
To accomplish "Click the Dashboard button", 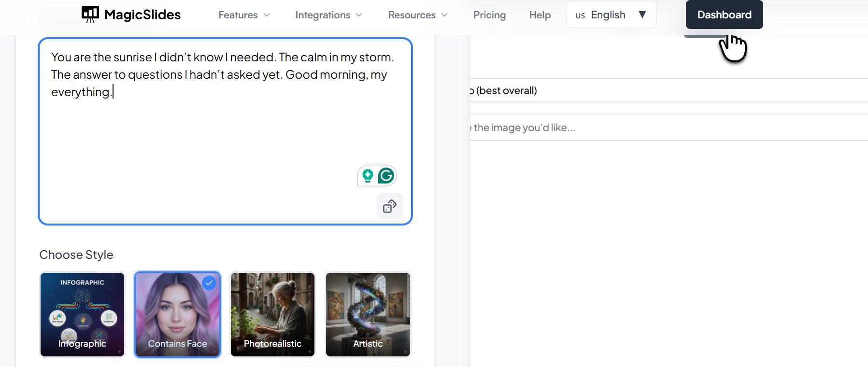I will click(x=724, y=14).
